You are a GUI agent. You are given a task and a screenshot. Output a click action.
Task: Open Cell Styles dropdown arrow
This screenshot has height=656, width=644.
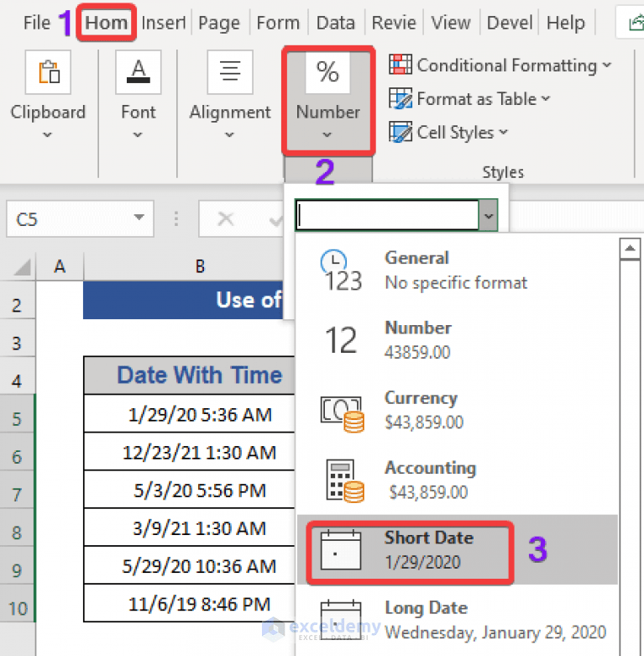tap(504, 132)
